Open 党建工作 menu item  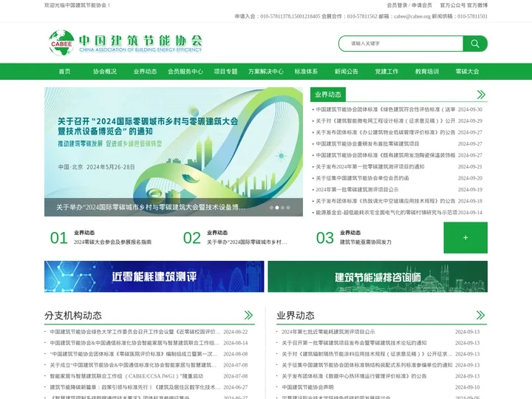pos(386,71)
